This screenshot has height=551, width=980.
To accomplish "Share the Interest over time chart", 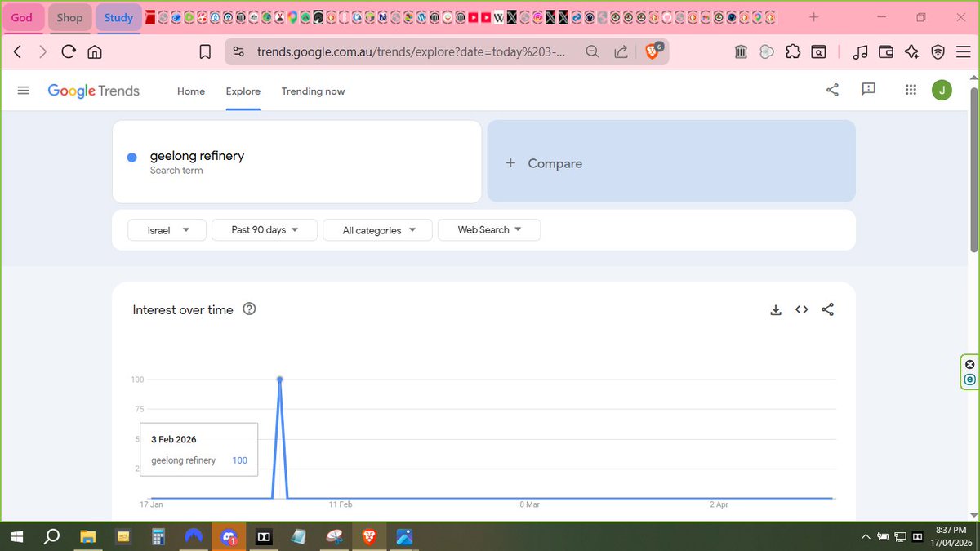I will (827, 309).
